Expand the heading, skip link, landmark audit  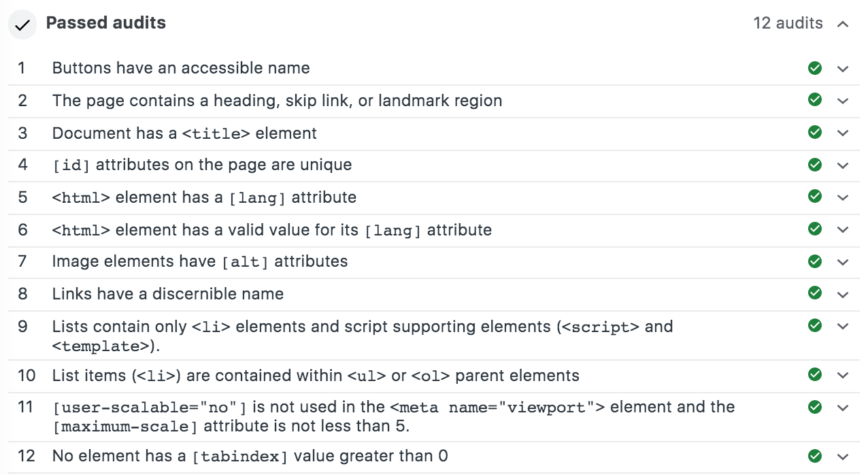[843, 101]
